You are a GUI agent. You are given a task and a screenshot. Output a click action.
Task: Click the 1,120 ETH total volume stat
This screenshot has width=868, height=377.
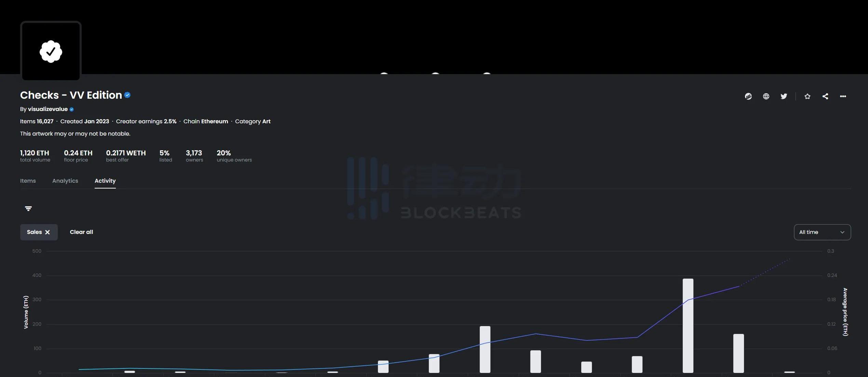(x=35, y=156)
